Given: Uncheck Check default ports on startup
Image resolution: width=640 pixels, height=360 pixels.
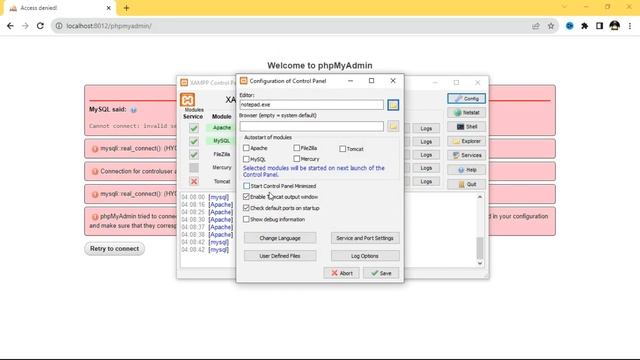Looking at the screenshot, I should click(246, 208).
